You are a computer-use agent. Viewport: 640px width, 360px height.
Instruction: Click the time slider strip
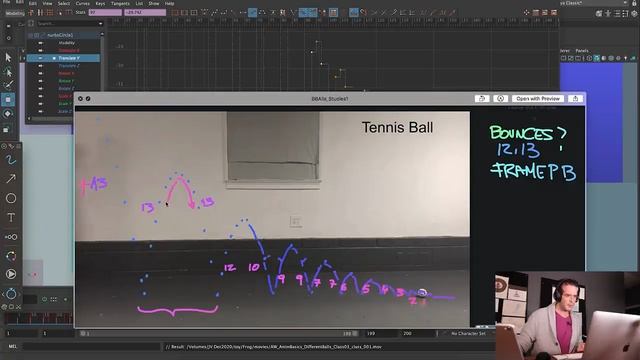pyautogui.click(x=38, y=318)
